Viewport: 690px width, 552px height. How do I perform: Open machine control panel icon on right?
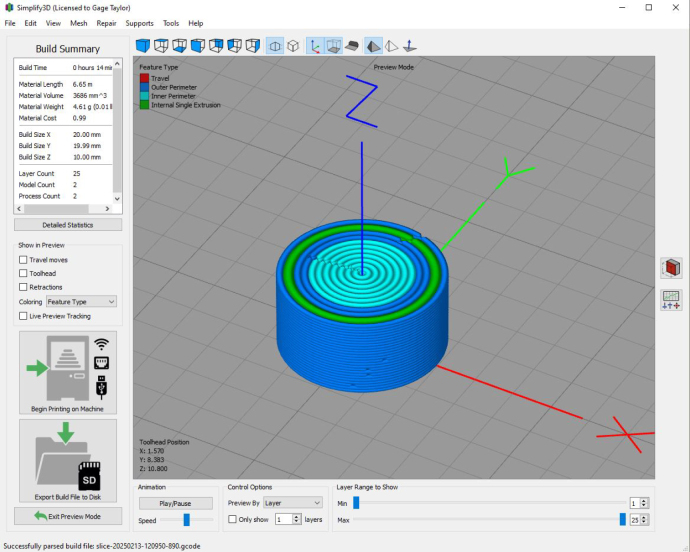point(671,300)
